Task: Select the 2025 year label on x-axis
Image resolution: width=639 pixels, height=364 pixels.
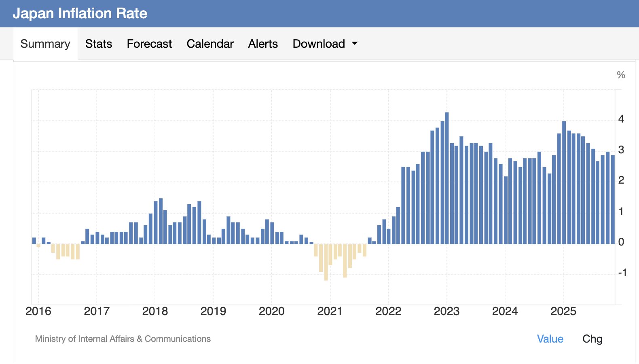Action: (x=563, y=311)
